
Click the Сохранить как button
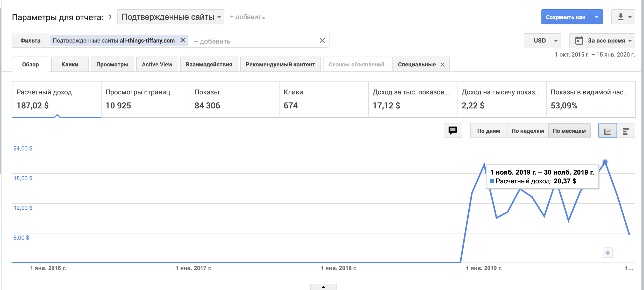[x=565, y=17]
